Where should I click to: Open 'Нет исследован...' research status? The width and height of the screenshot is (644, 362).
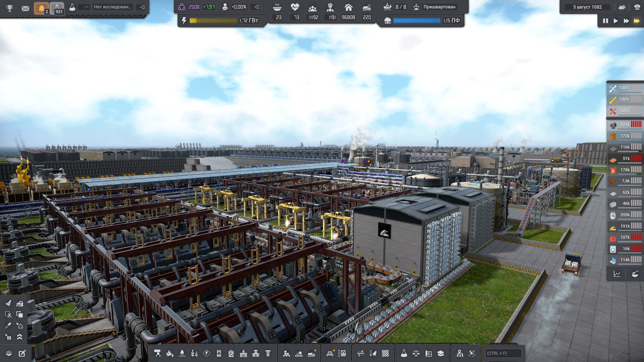[x=112, y=7]
